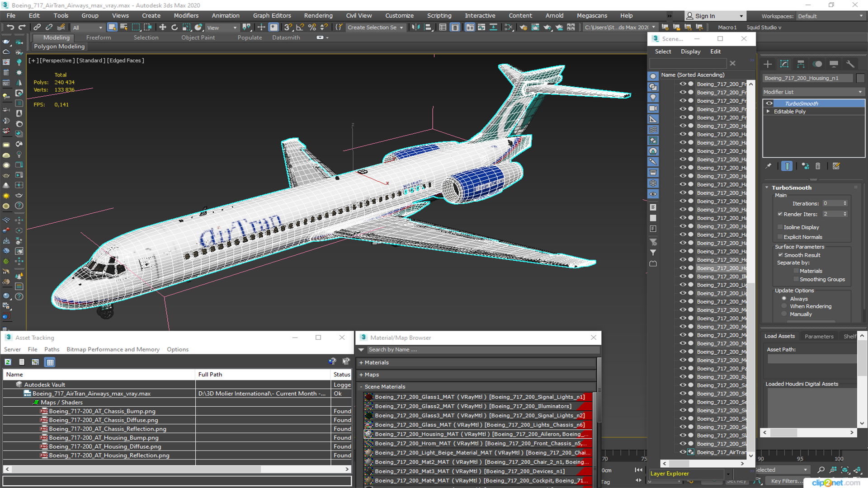Click the Mirror tool icon
This screenshot has width=868, height=488.
click(415, 28)
